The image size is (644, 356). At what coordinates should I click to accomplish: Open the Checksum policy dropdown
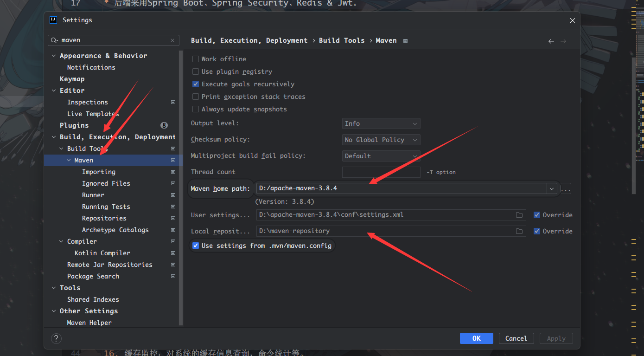point(381,140)
